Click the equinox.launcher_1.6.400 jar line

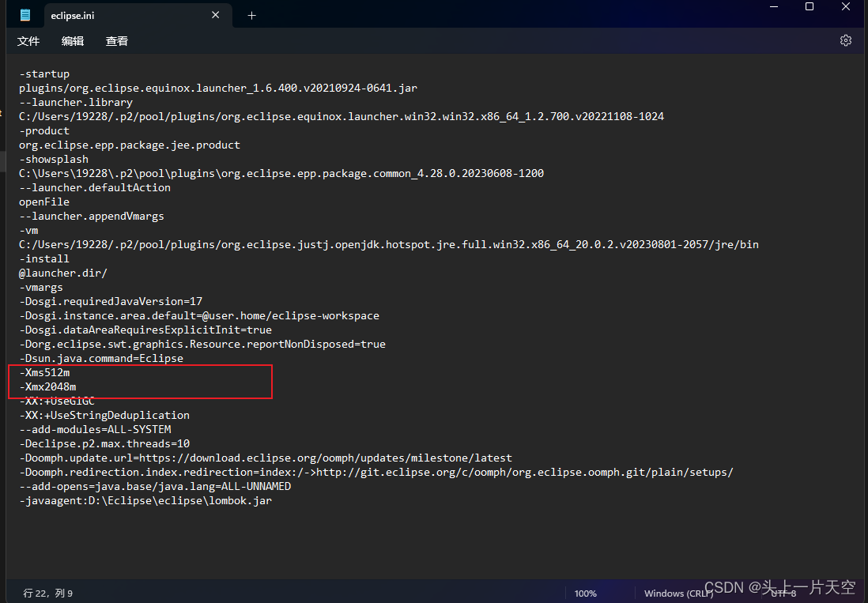(x=218, y=88)
